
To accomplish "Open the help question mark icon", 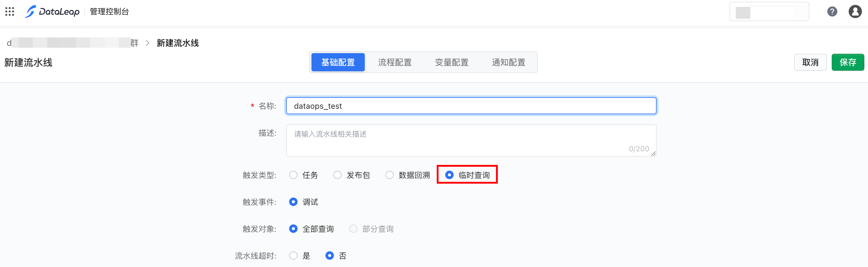I will click(x=832, y=12).
